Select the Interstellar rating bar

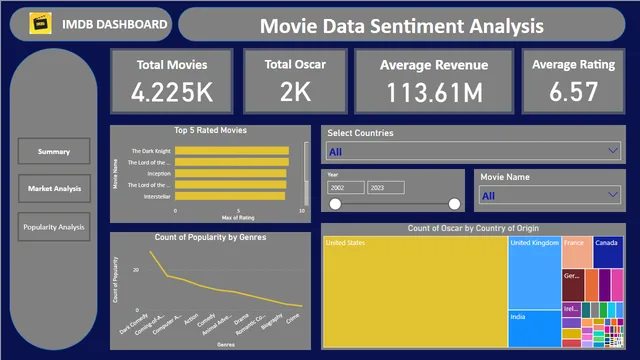[x=230, y=196]
